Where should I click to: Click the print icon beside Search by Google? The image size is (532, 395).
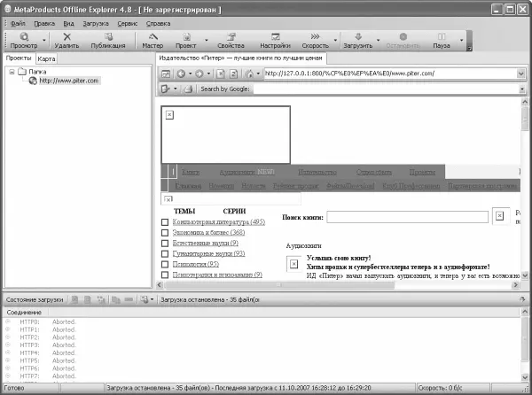[x=188, y=89]
